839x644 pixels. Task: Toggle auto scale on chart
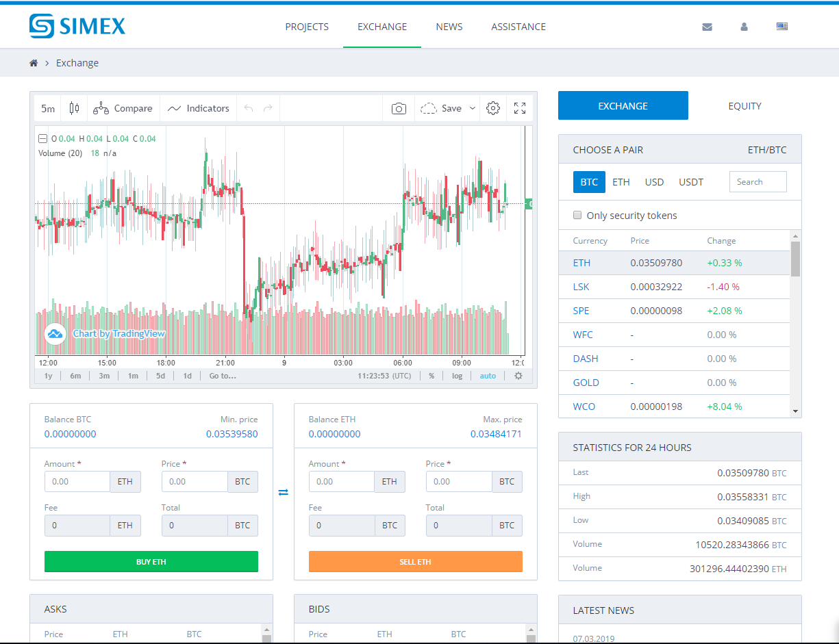click(x=488, y=376)
